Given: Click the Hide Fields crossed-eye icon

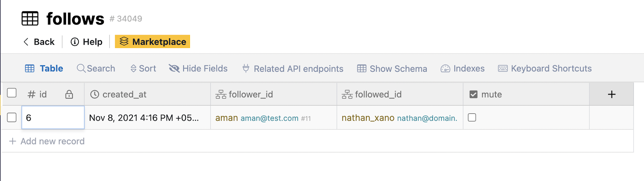Looking at the screenshot, I should point(174,69).
